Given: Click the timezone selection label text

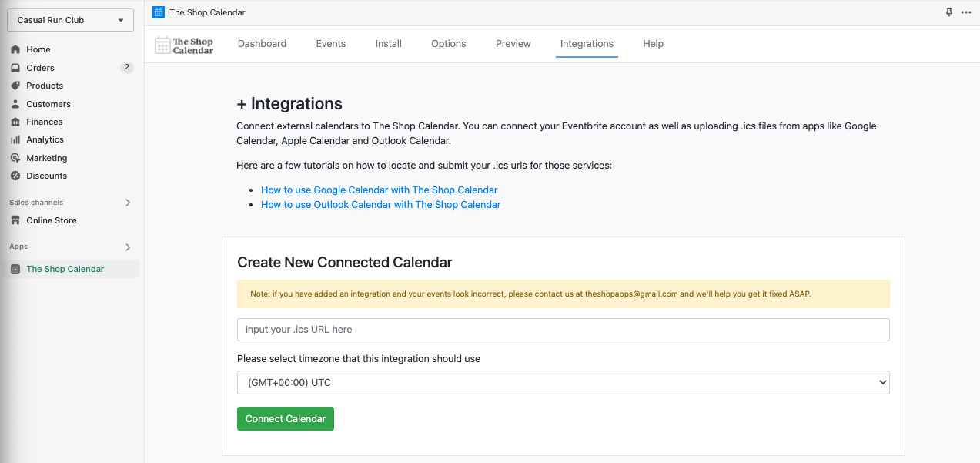Looking at the screenshot, I should click(x=359, y=358).
